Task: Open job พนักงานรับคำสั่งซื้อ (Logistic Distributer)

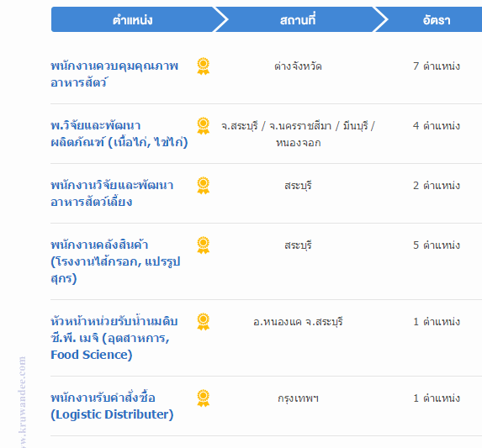Action: 112,406
